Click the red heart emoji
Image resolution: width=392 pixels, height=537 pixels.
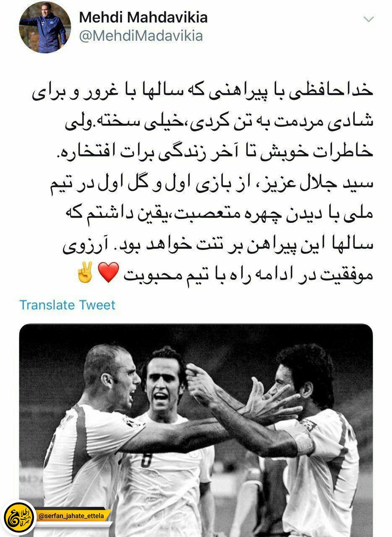pos(111,275)
